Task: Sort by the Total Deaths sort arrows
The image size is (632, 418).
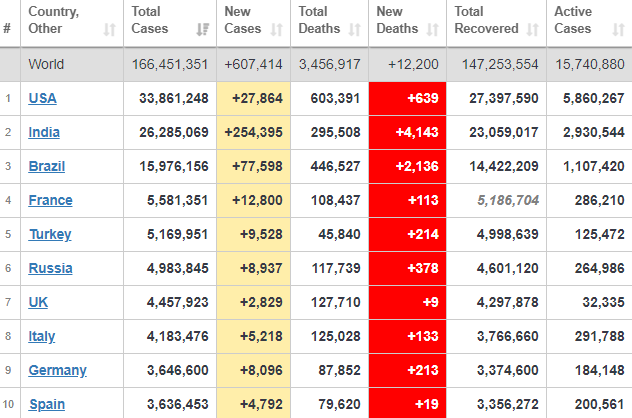Action: pyautogui.click(x=355, y=29)
